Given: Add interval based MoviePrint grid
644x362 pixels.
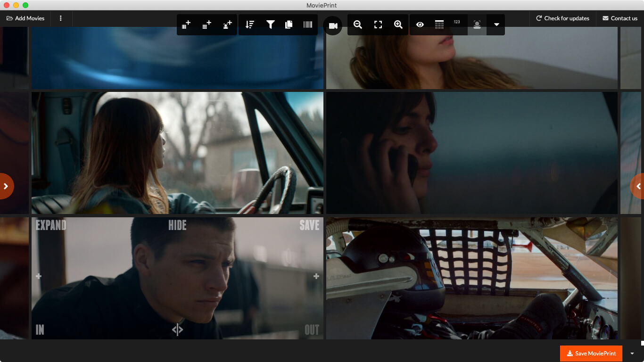Looking at the screenshot, I should [206, 25].
